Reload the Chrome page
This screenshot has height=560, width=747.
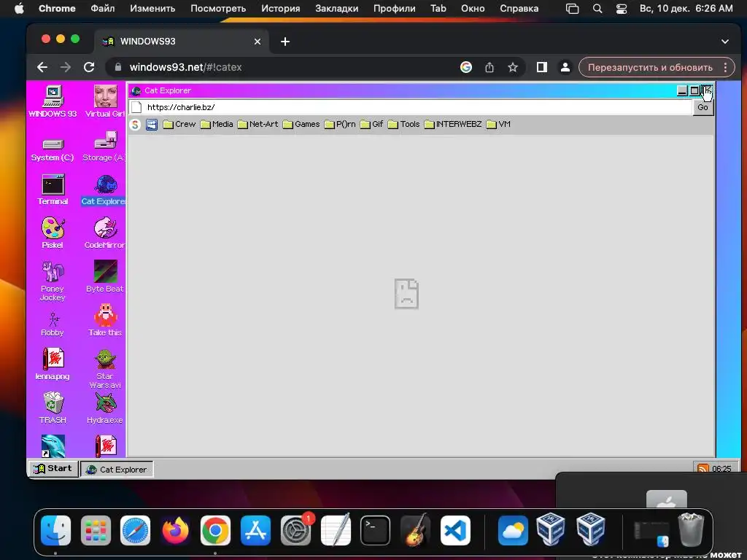[x=89, y=67]
